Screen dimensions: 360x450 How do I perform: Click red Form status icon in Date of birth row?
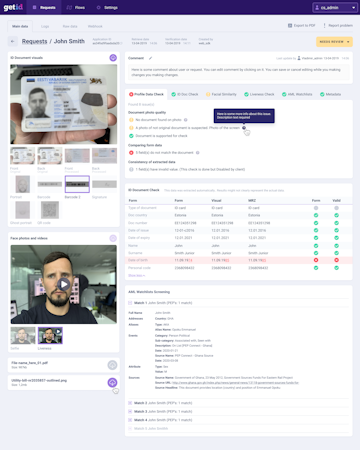[316, 260]
